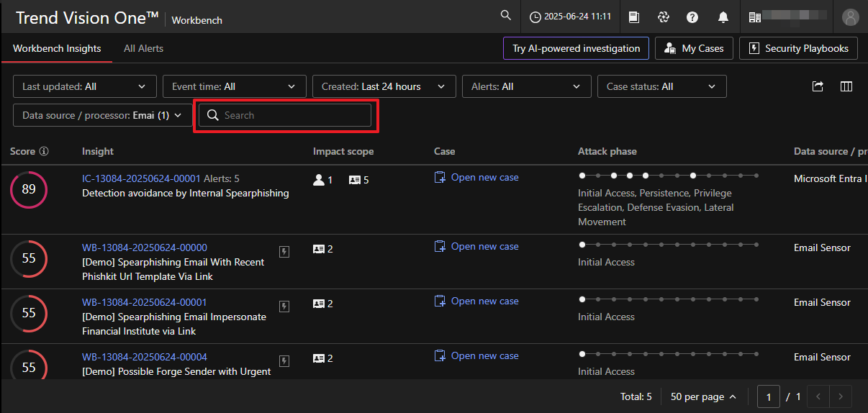Select the Workbench Insights tab
Image resolution: width=868 pixels, height=413 pixels.
[57, 48]
